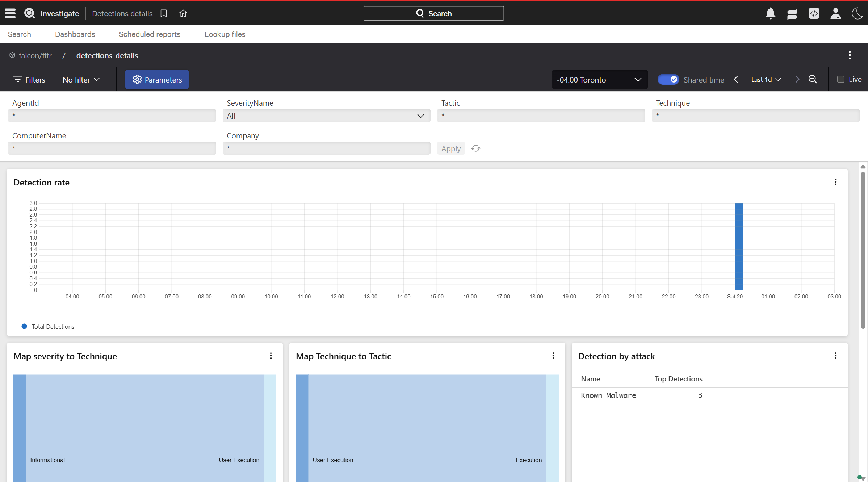868x482 pixels.
Task: Open the Scheduled reports tab
Action: [x=150, y=34]
